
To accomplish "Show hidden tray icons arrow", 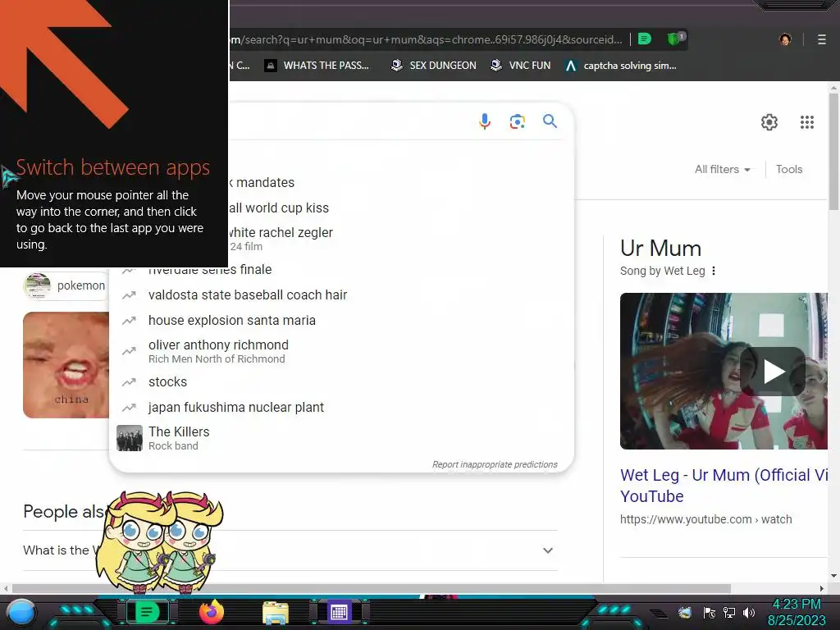I will point(660,614).
